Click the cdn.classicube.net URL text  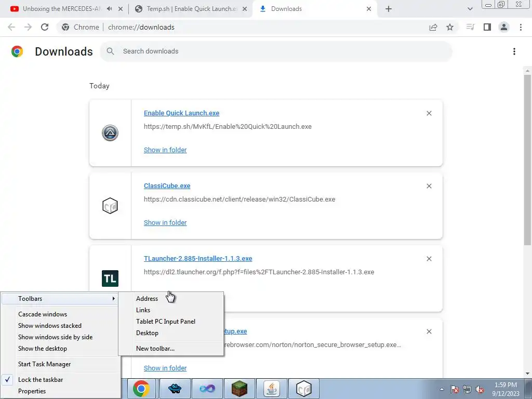click(x=240, y=199)
